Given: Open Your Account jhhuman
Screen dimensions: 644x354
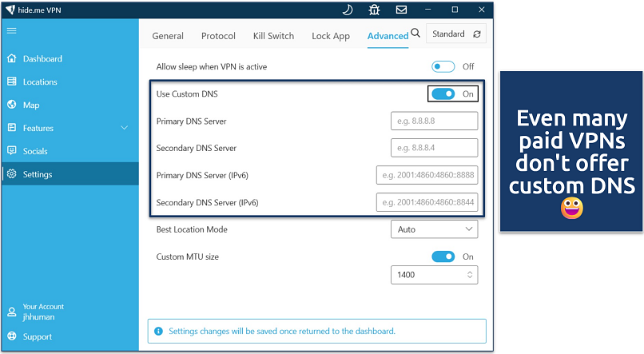Looking at the screenshot, I should 43,312.
